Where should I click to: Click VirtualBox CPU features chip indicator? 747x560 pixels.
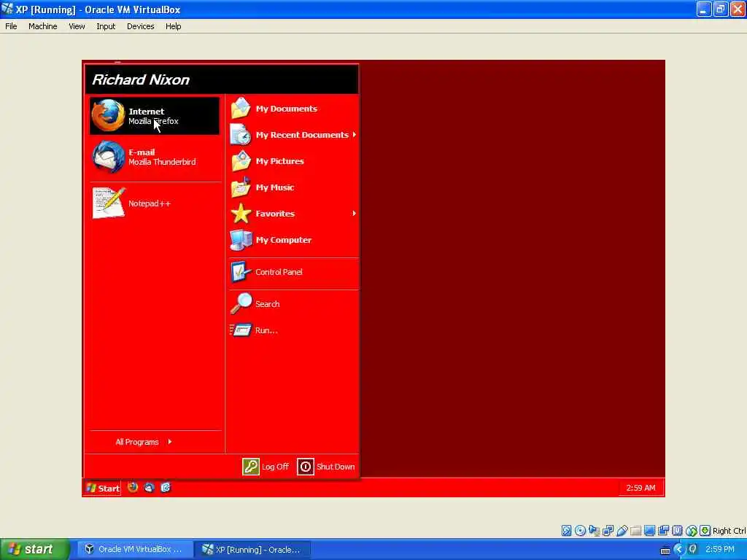tap(677, 531)
